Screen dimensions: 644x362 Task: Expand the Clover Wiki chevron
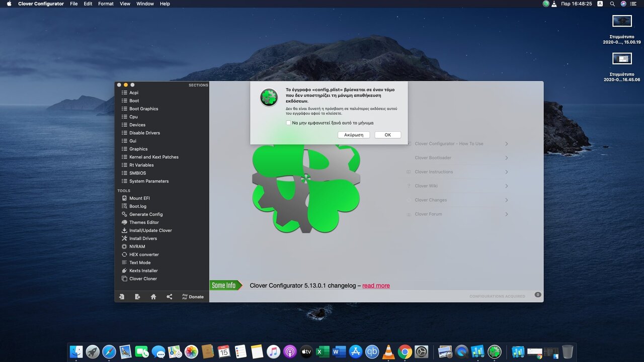(507, 186)
